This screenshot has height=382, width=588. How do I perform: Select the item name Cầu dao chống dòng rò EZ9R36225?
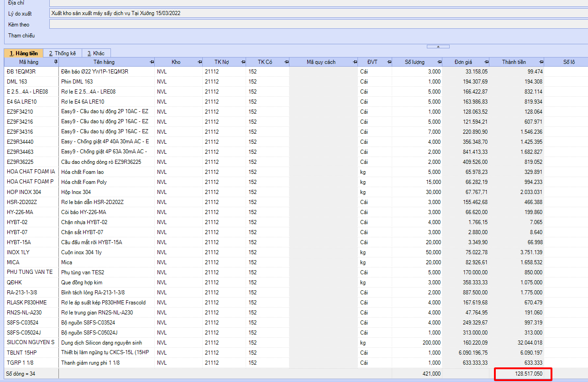point(101,162)
